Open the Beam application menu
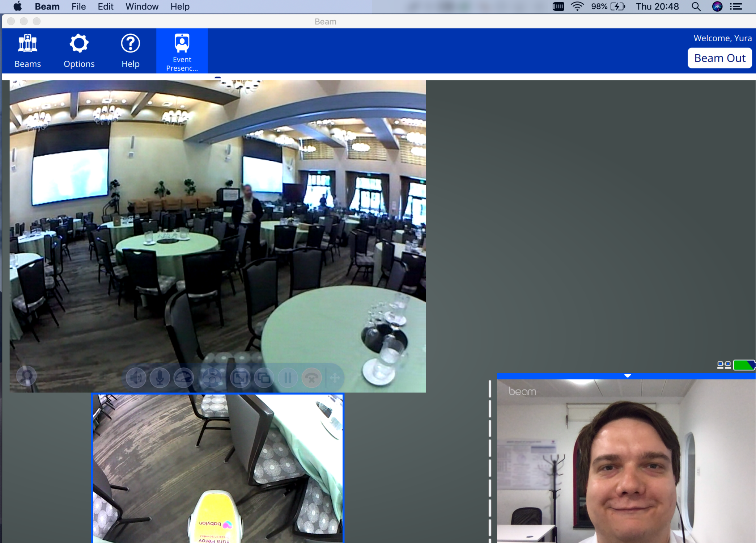 (47, 7)
